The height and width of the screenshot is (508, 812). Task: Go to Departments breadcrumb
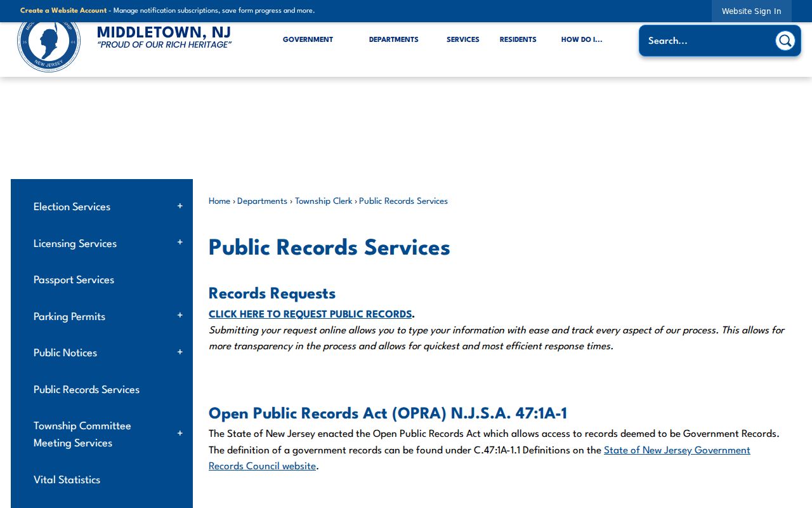click(x=262, y=201)
